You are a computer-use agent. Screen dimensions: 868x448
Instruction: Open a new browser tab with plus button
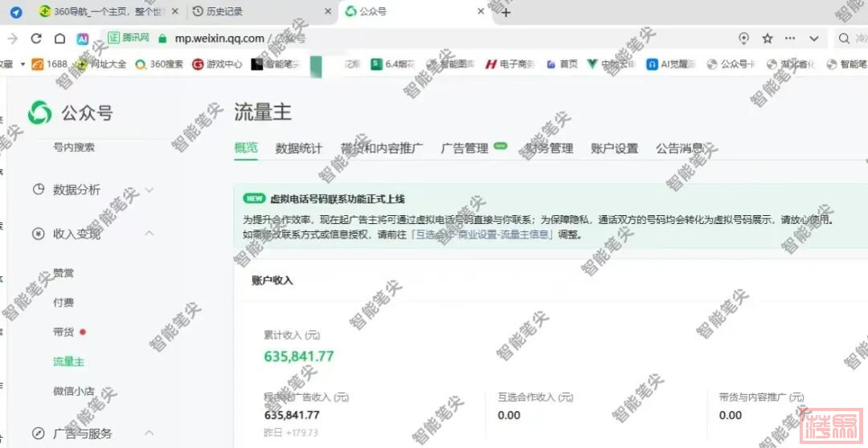coord(506,12)
